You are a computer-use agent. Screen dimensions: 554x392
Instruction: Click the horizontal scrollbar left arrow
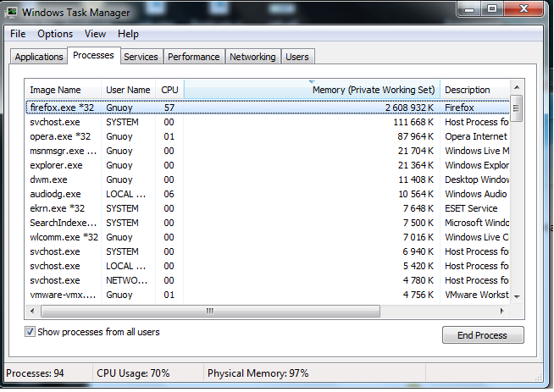click(x=32, y=311)
